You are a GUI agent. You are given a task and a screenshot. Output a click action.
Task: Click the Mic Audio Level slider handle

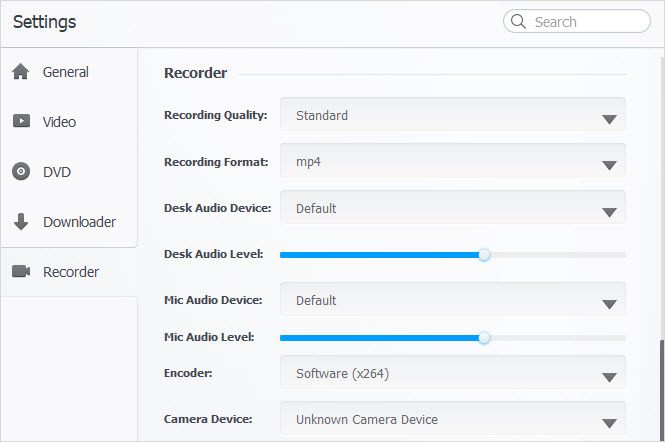[484, 338]
